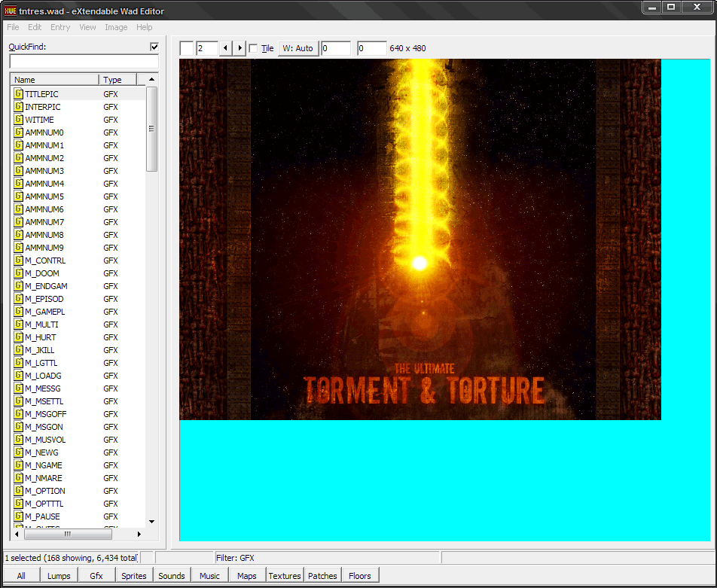717x588 pixels.
Task: Filter entries by Textures
Action: pos(285,576)
